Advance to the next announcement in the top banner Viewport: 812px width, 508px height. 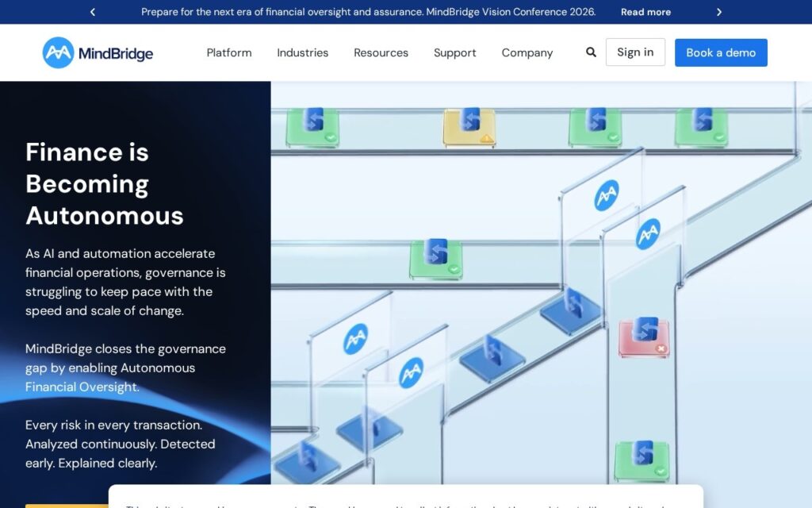pos(718,12)
